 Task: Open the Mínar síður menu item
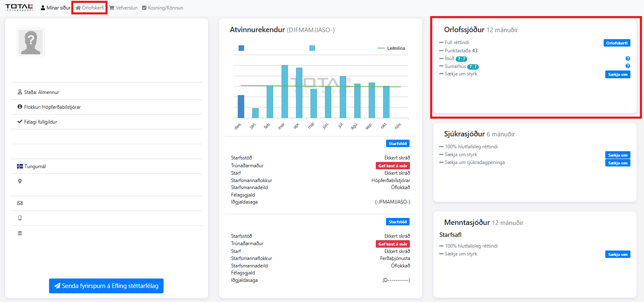(x=56, y=8)
